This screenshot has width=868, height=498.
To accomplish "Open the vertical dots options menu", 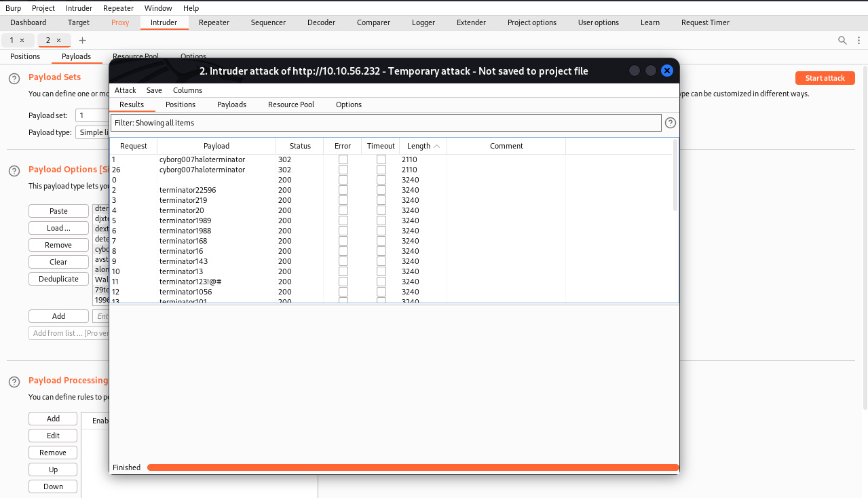I will click(857, 40).
